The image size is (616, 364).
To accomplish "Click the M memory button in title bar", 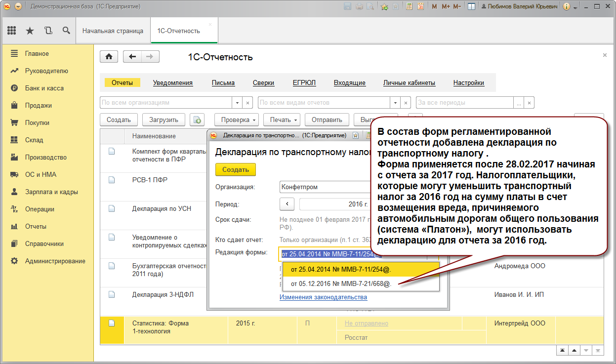I will pos(434,6).
